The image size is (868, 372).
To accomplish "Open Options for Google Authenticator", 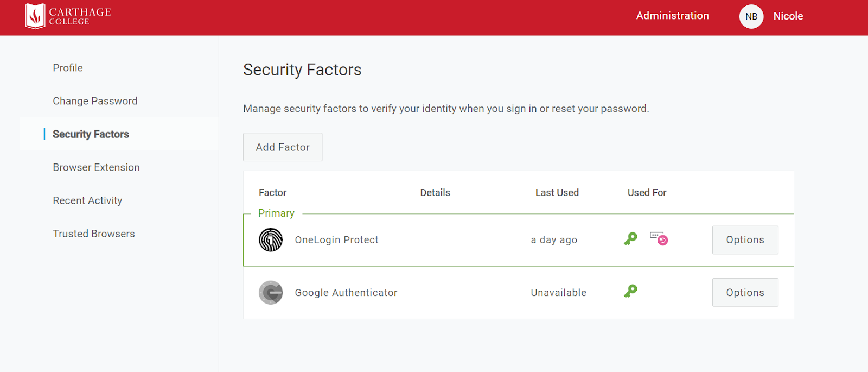I will pyautogui.click(x=745, y=293).
